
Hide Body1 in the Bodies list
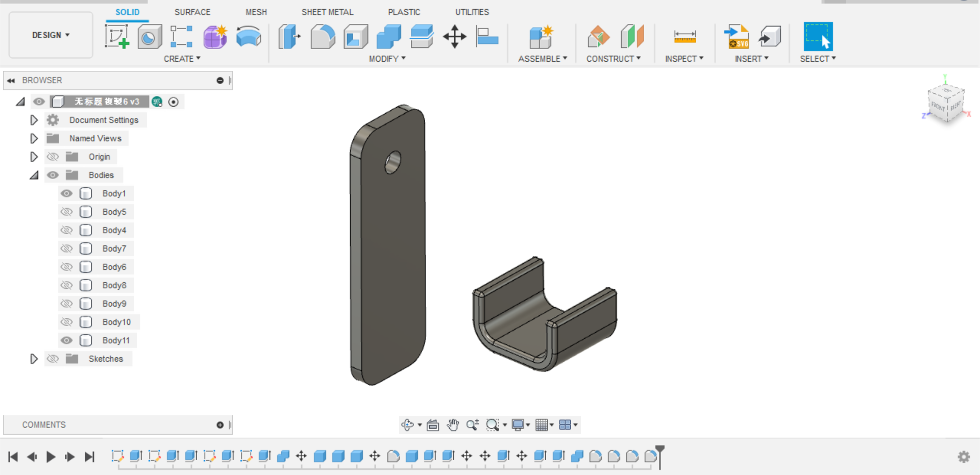pos(66,193)
